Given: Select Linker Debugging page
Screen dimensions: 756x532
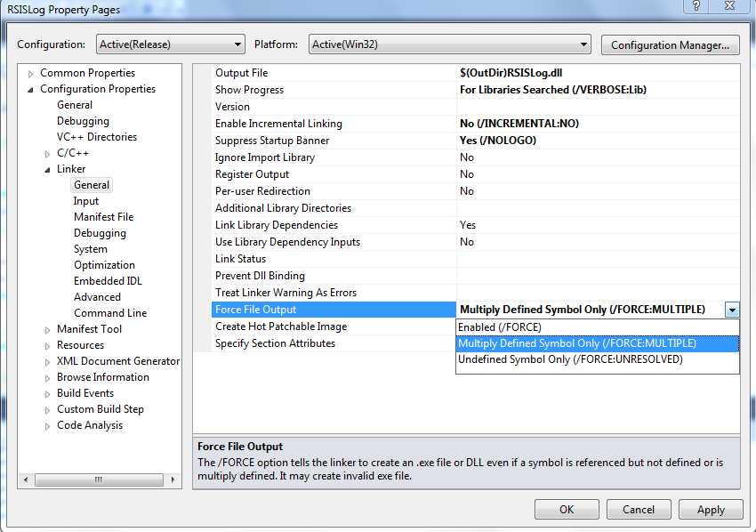Looking at the screenshot, I should tap(100, 232).
